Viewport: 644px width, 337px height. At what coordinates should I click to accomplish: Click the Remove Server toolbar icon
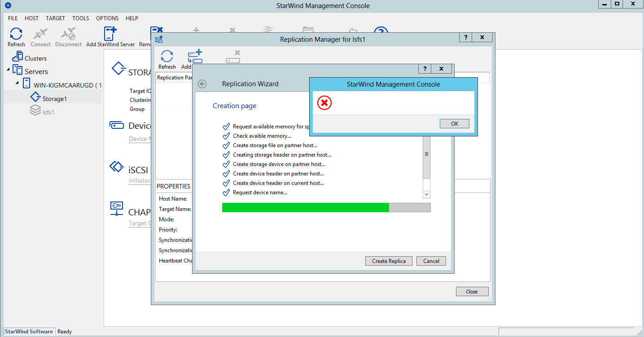[x=157, y=30]
